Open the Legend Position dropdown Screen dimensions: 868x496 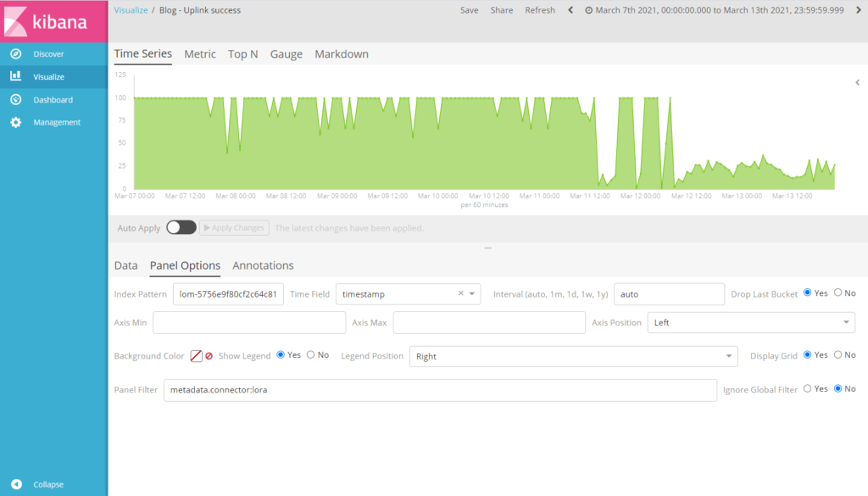click(x=574, y=356)
